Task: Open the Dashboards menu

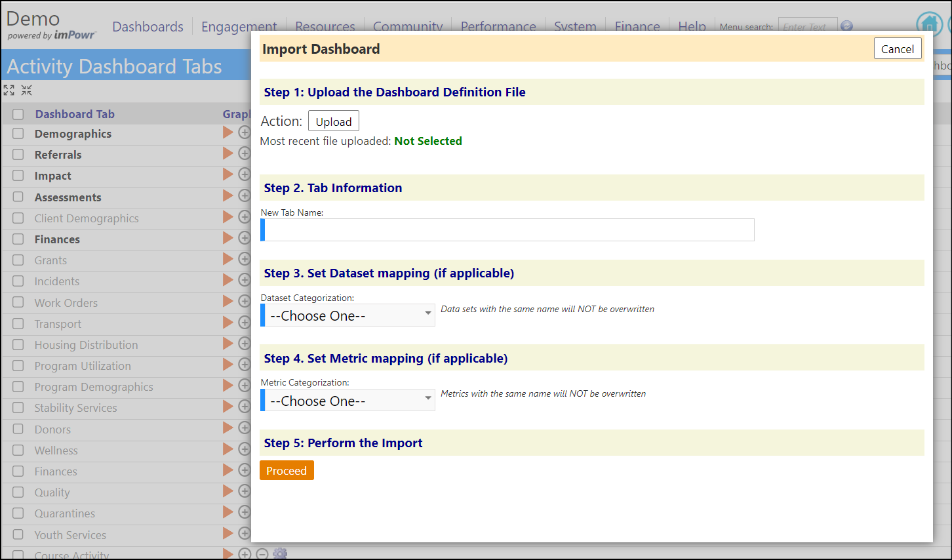Action: coord(148,26)
